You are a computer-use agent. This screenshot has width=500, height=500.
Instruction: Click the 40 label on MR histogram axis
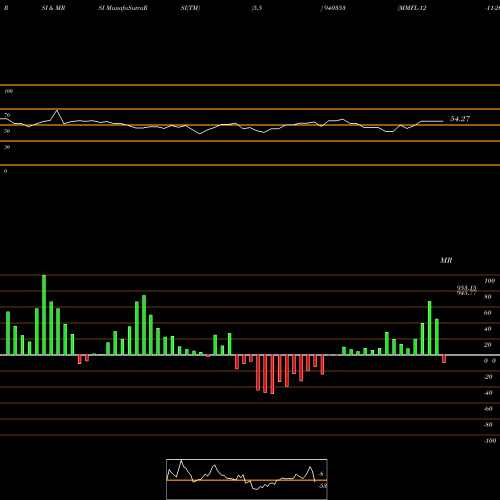tap(488, 329)
